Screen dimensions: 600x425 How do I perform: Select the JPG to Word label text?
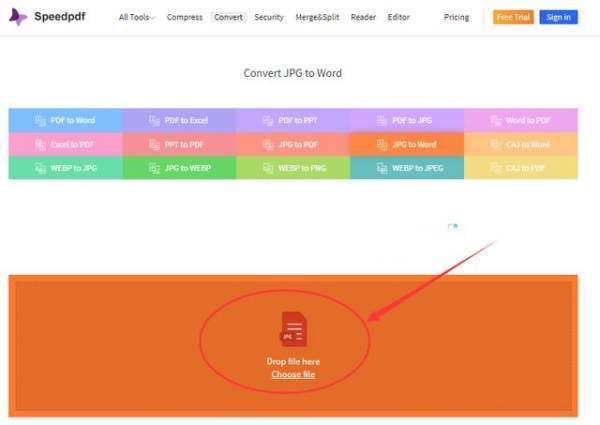coord(414,145)
